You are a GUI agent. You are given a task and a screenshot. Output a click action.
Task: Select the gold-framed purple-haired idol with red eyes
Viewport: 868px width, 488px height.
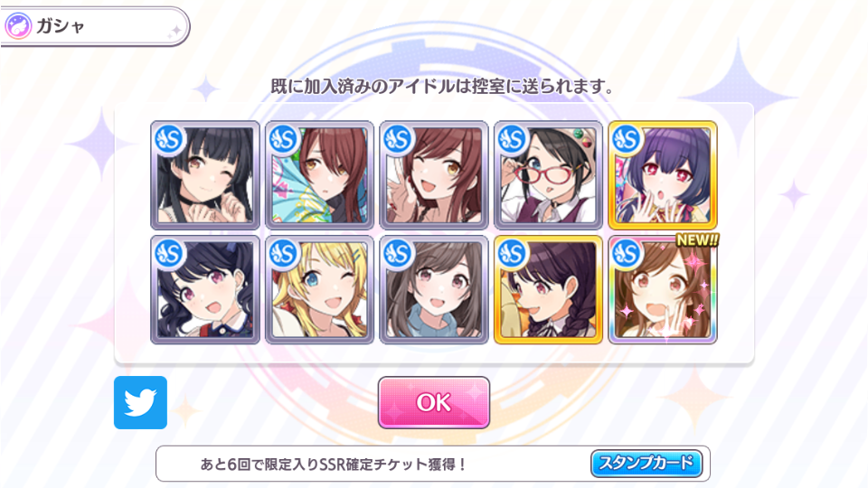pos(663,174)
